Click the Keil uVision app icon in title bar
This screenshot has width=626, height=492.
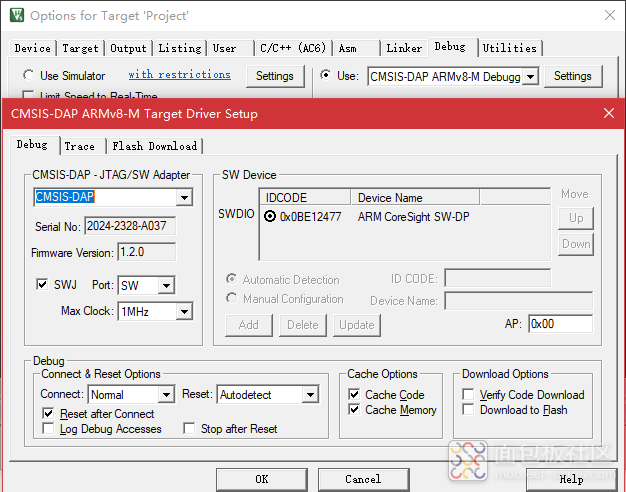point(17,15)
